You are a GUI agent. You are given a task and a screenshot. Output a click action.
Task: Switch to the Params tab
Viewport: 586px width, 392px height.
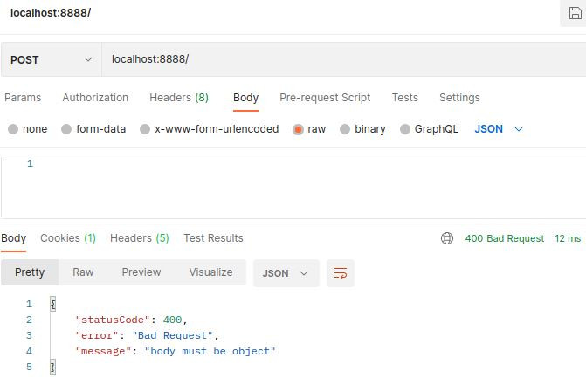tap(23, 98)
